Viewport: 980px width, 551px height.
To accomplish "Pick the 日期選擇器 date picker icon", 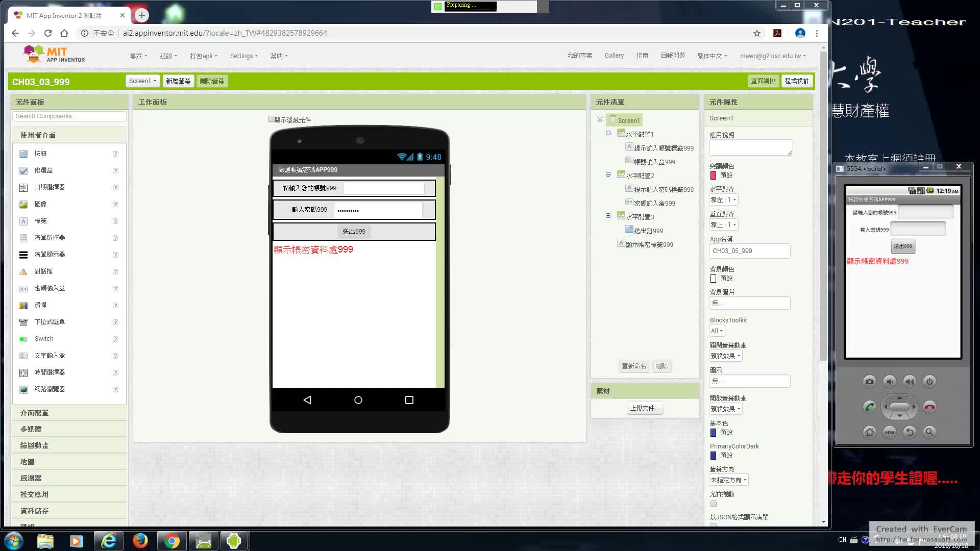I will pyautogui.click(x=23, y=187).
